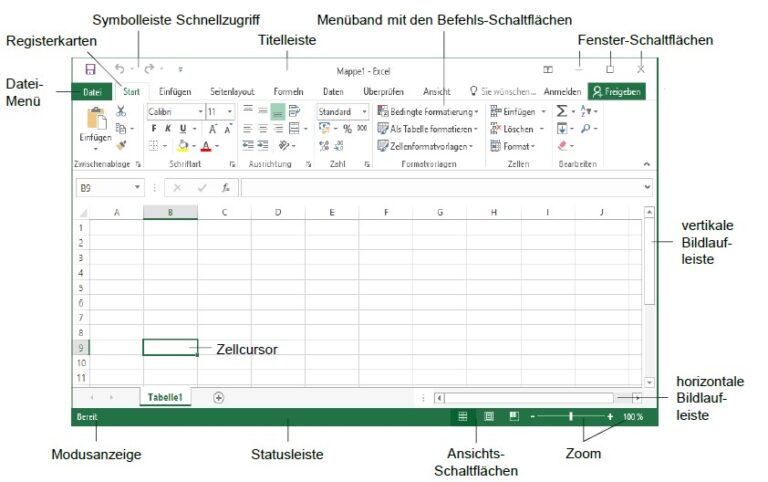This screenshot has width=768, height=482.
Task: Open the Standard number format dropdown
Action: [364, 112]
